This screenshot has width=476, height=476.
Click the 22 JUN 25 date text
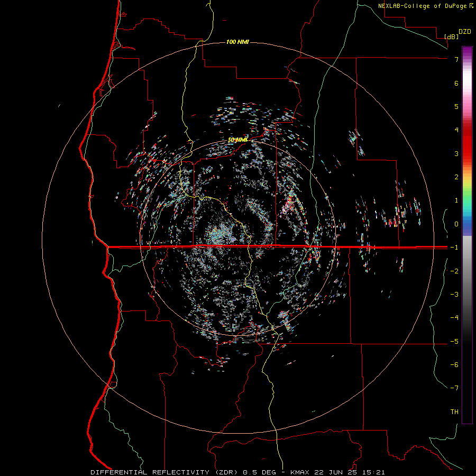point(336,472)
